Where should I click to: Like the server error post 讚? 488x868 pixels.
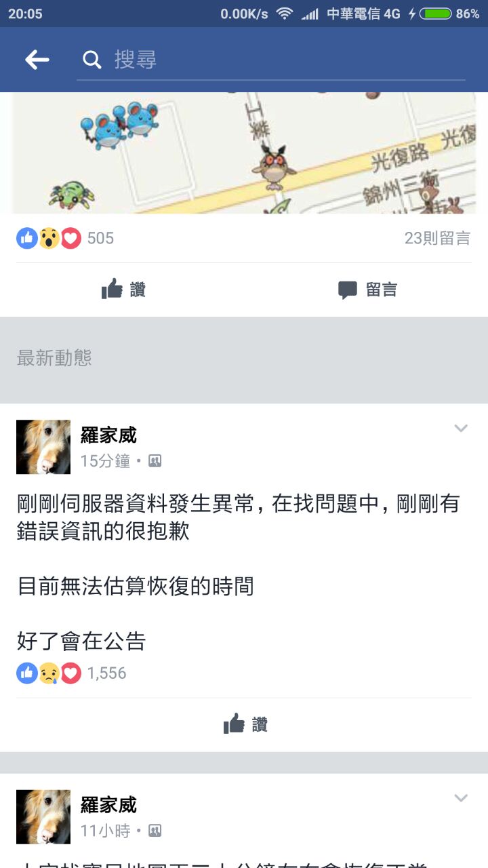pos(245,724)
